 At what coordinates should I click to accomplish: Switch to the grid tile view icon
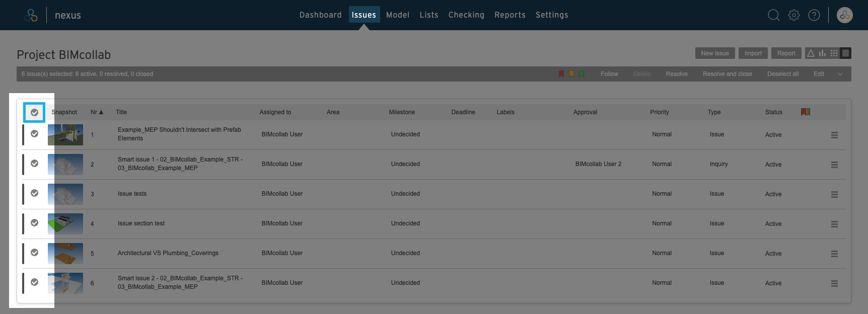click(834, 53)
